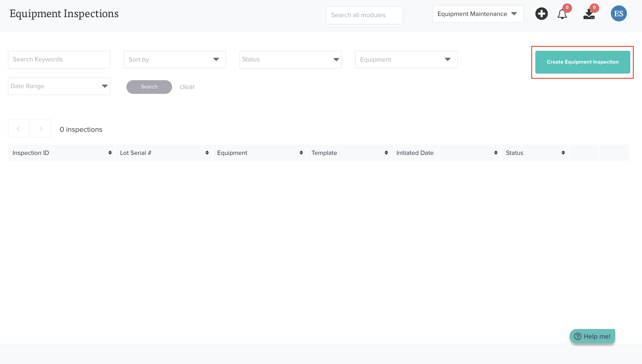Click Create Equipment Inspection button
This screenshot has height=364, width=642.
582,62
